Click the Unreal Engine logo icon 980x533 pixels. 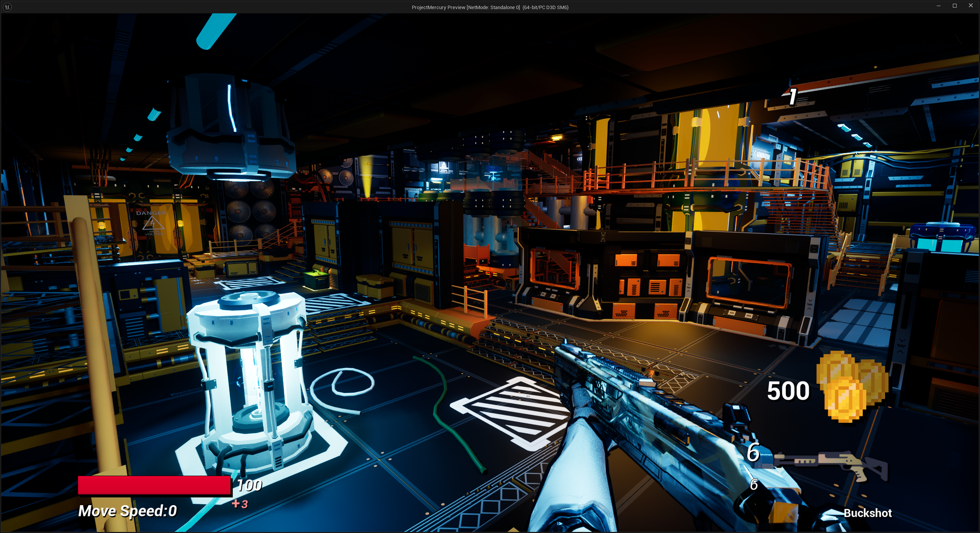tap(7, 7)
